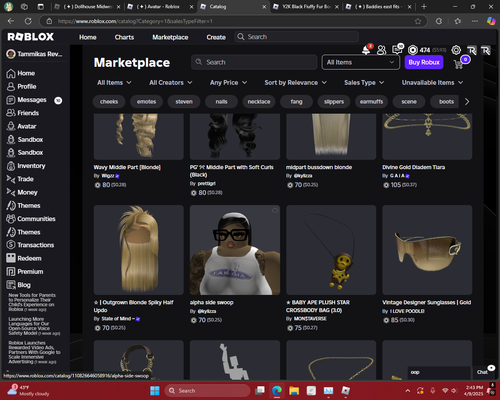Open the Create nav menu item
The height and width of the screenshot is (400, 500).
pos(216,37)
